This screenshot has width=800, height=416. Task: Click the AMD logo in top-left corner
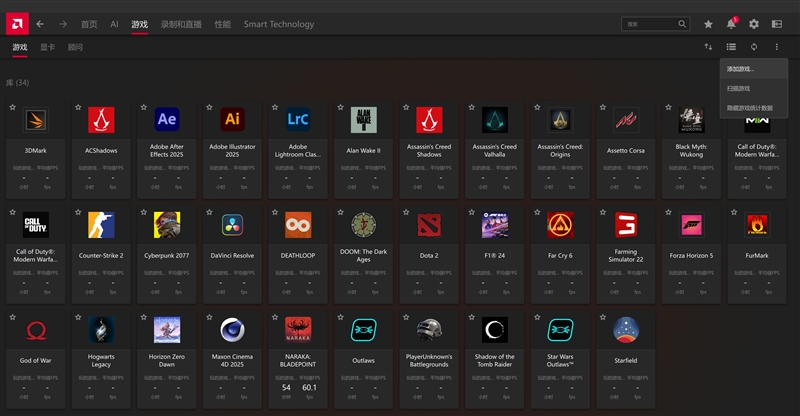tap(17, 24)
